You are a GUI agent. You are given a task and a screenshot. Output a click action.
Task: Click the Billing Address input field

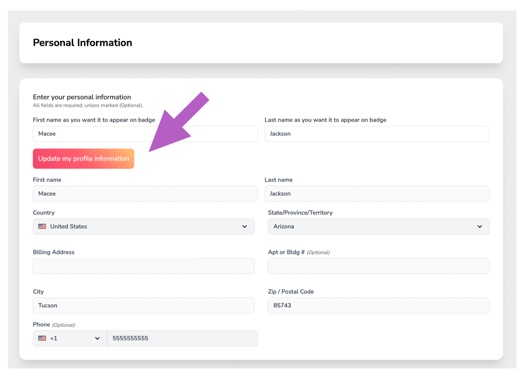click(x=144, y=266)
